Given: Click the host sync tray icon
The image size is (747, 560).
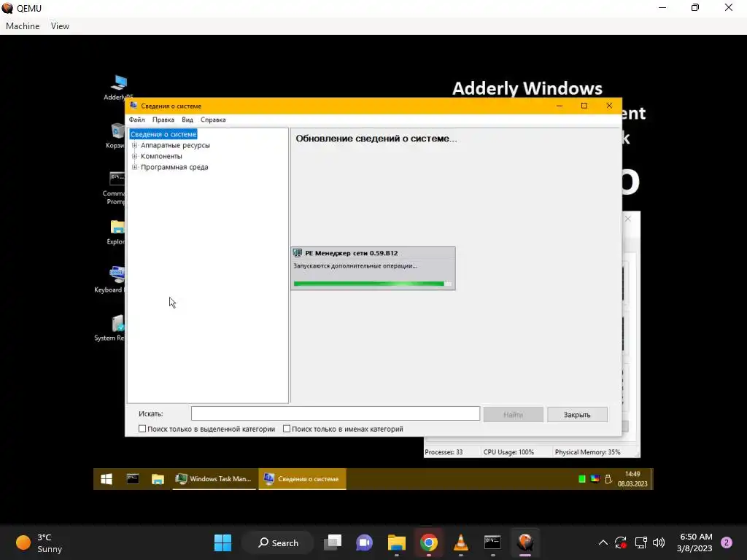Looking at the screenshot, I should 621,542.
